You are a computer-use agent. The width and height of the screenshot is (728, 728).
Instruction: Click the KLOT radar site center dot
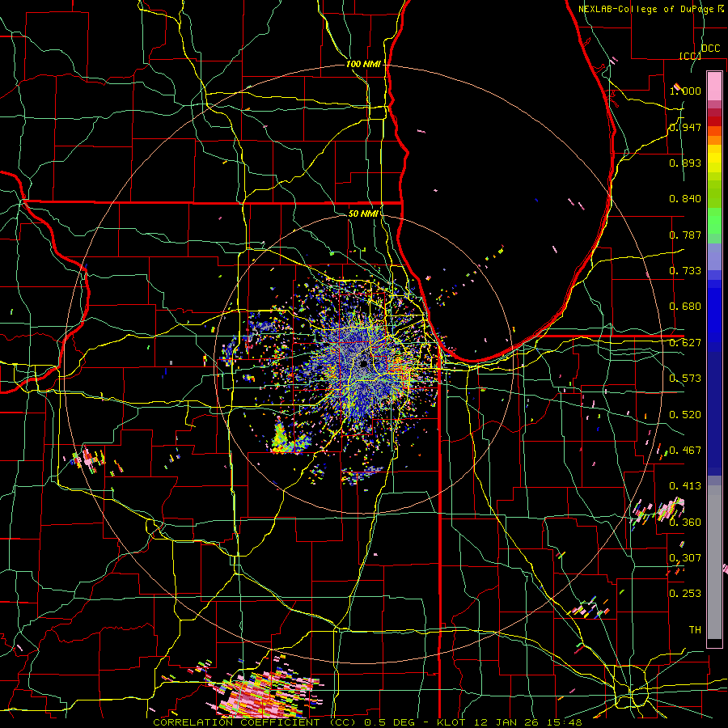coord(363,363)
